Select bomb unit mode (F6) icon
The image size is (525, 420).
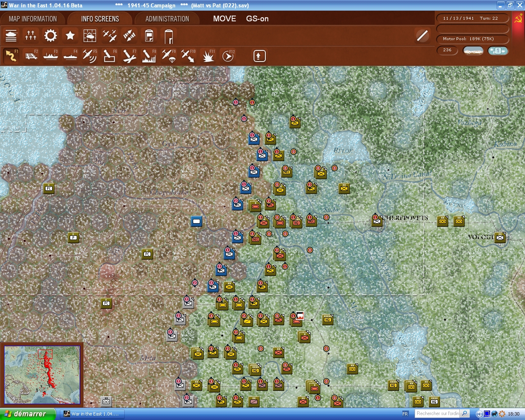tap(110, 56)
